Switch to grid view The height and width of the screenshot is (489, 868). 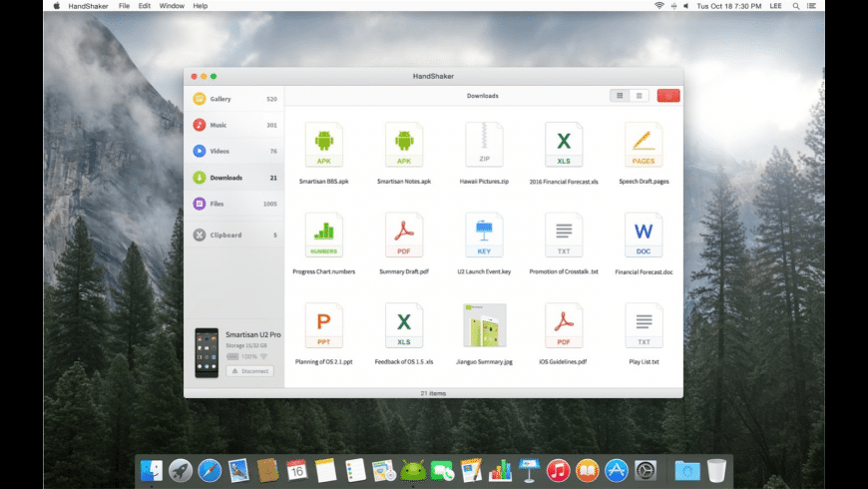620,95
